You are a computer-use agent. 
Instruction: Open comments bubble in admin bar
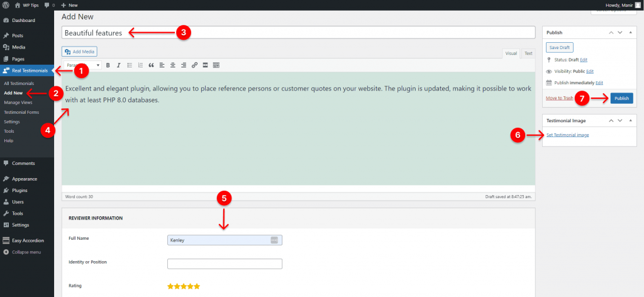coord(49,5)
